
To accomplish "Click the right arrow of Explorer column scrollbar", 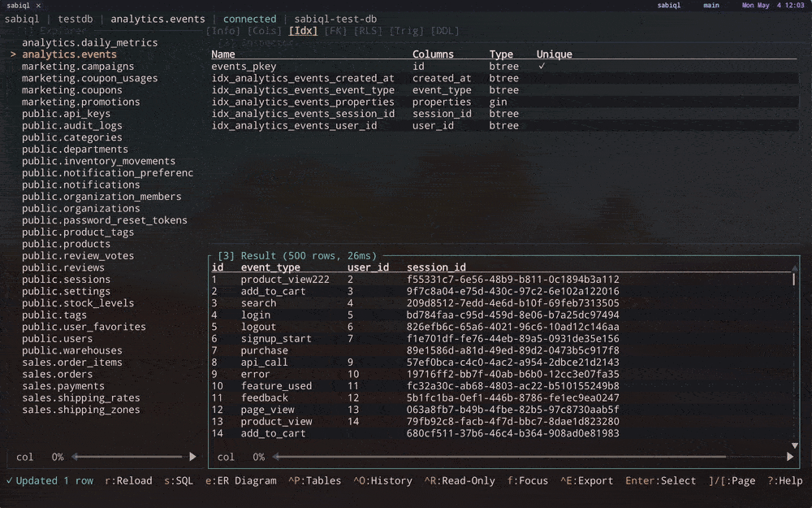I will pyautogui.click(x=192, y=457).
